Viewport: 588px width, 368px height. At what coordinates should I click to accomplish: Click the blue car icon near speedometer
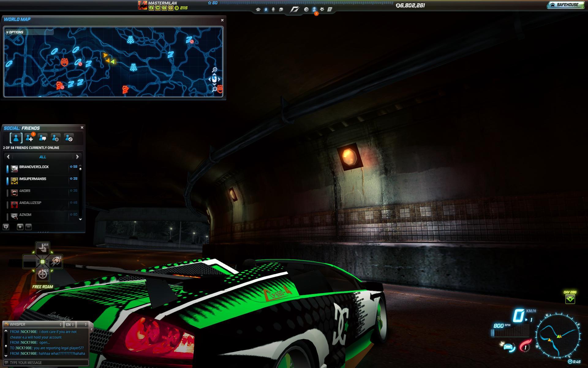coord(508,347)
